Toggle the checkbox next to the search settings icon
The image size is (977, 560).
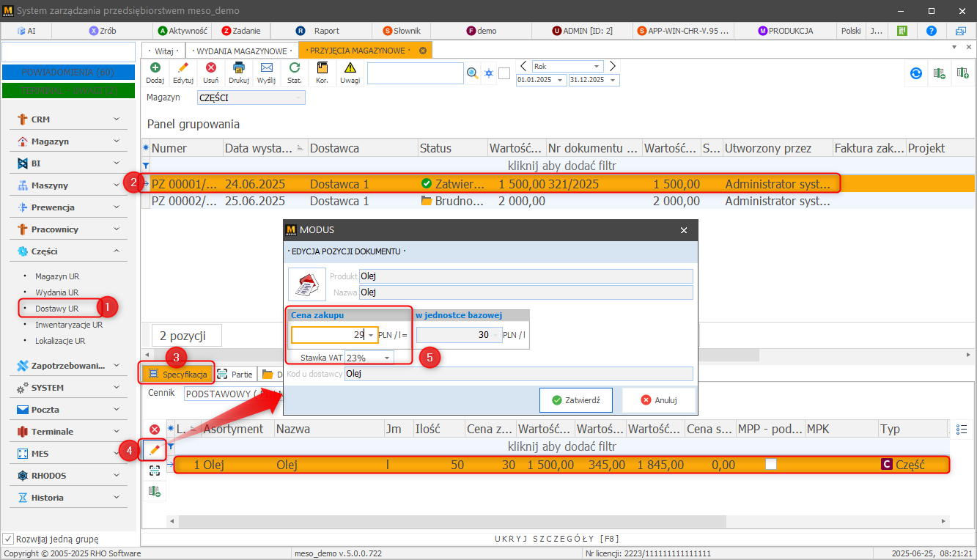coord(504,73)
